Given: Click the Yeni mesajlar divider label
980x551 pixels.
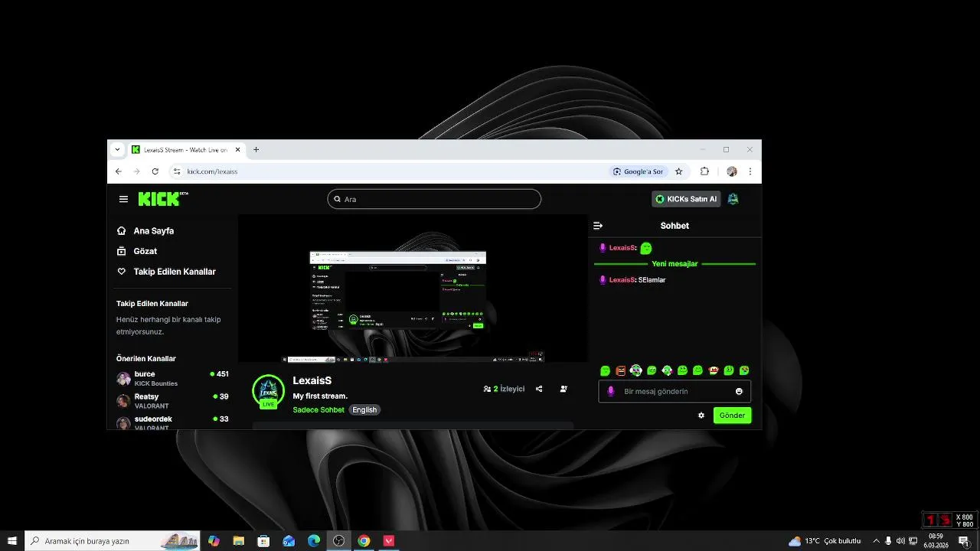Looking at the screenshot, I should [675, 264].
